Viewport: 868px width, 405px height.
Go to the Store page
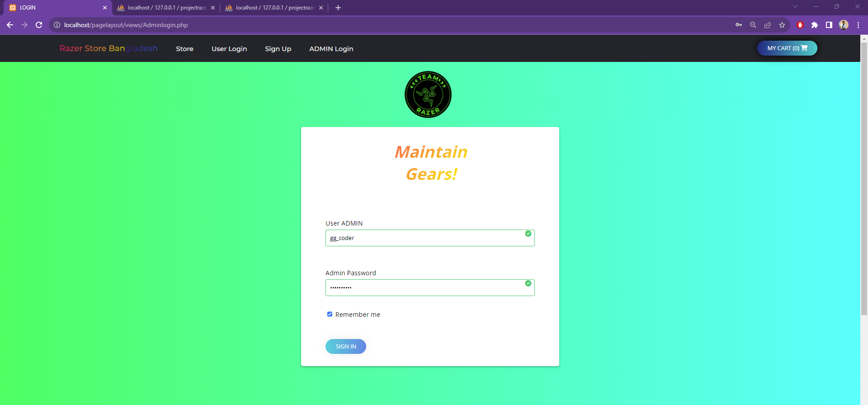click(x=184, y=49)
